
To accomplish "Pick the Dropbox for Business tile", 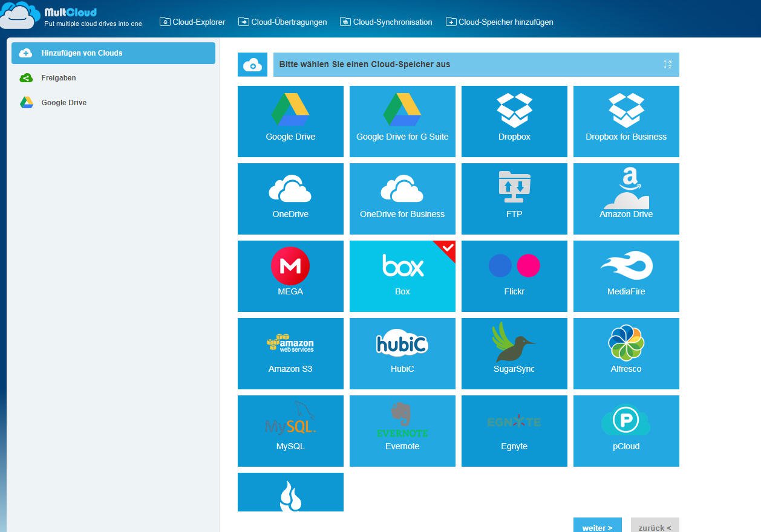I will pyautogui.click(x=626, y=121).
